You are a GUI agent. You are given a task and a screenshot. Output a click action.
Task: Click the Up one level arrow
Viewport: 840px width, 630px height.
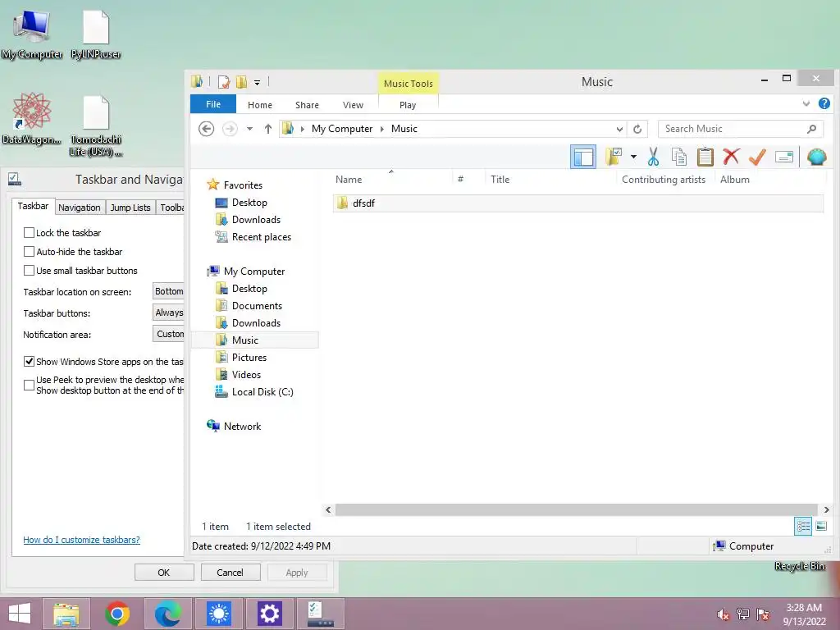268,129
